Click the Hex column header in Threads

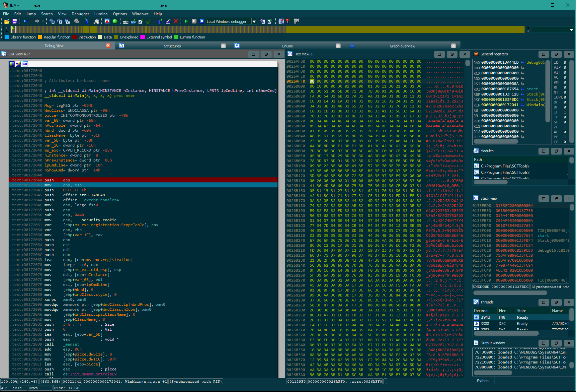pos(507,311)
